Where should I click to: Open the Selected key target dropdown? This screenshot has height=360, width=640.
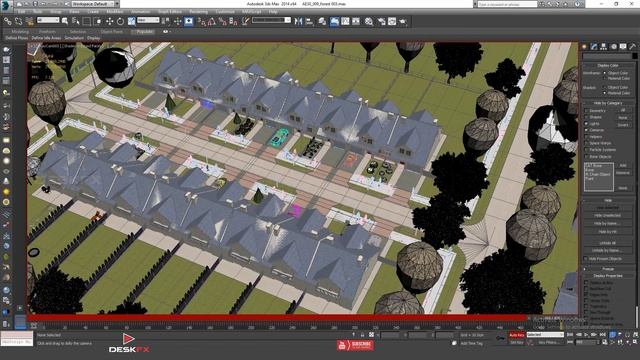545,335
